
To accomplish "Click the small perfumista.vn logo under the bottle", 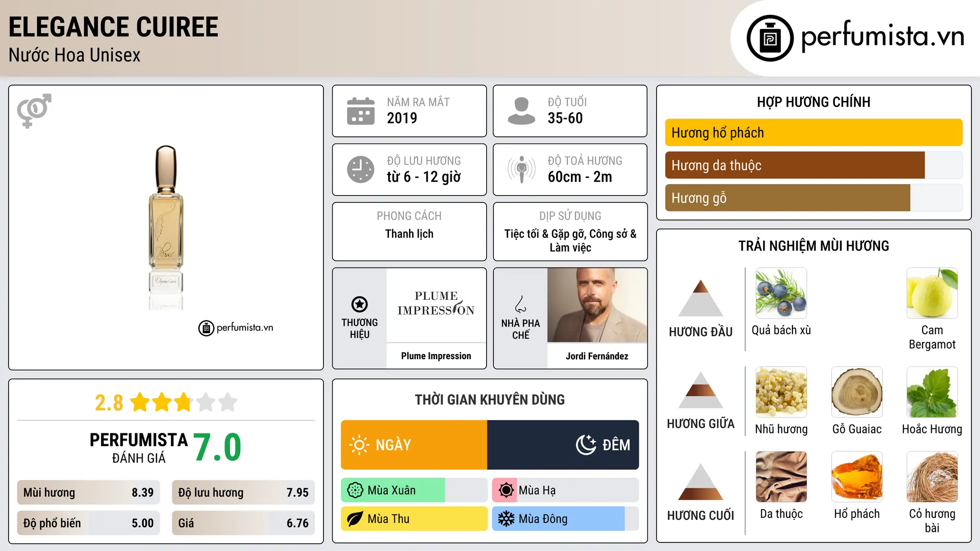I will coord(235,328).
